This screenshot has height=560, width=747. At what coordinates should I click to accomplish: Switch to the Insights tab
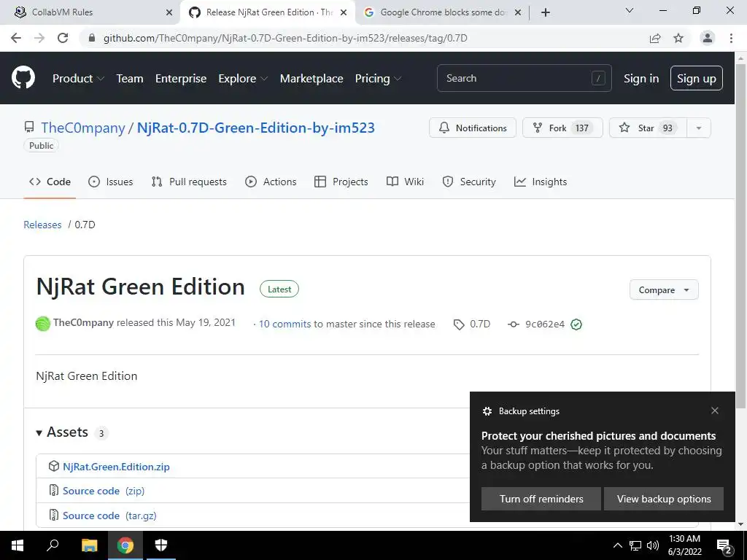click(x=541, y=182)
